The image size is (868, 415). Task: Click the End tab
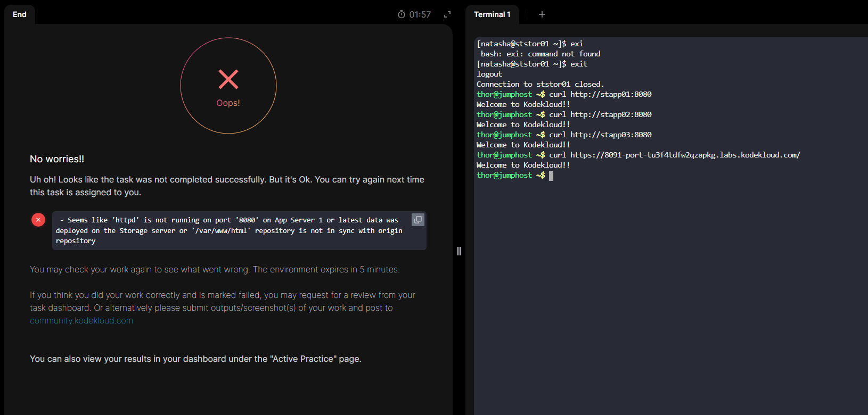point(20,14)
